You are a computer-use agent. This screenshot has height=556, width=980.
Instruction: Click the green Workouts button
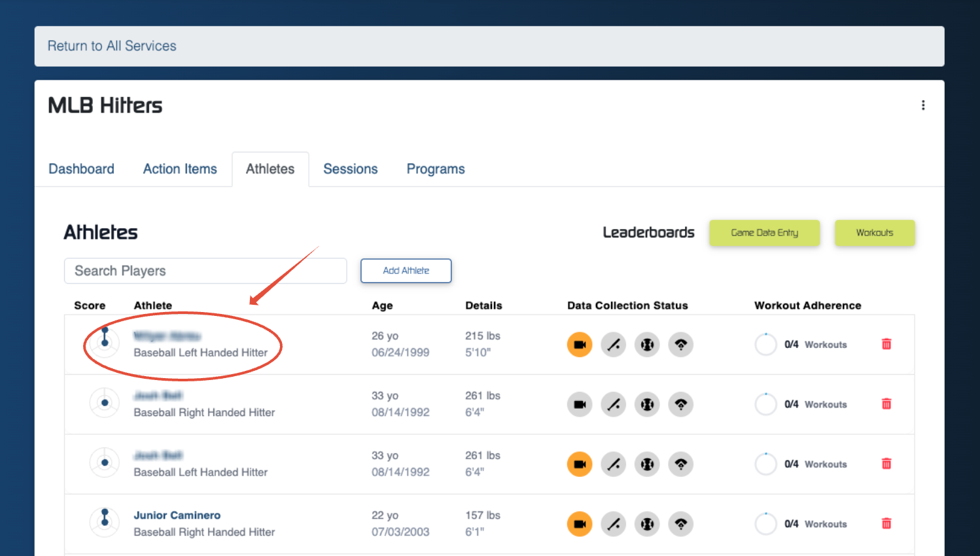pos(875,233)
